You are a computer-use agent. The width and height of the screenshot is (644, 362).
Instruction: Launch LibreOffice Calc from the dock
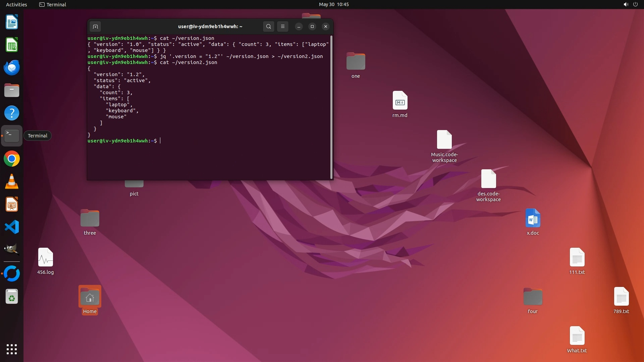(x=12, y=45)
